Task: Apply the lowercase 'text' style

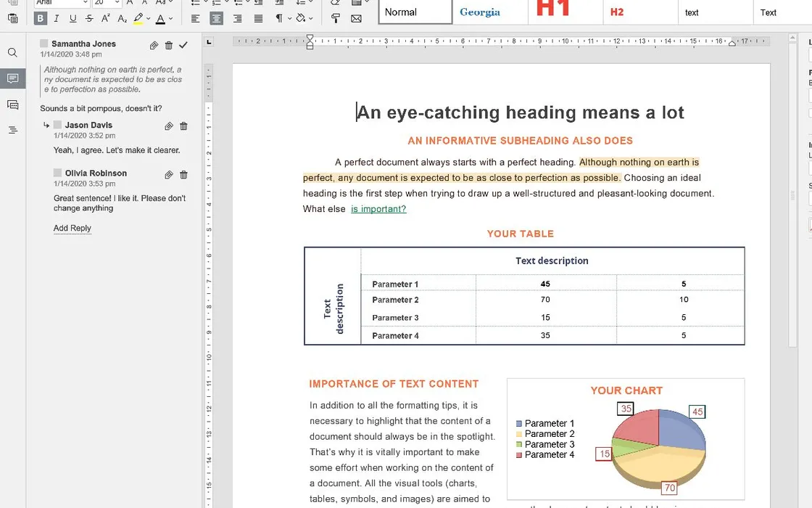Action: pyautogui.click(x=716, y=12)
